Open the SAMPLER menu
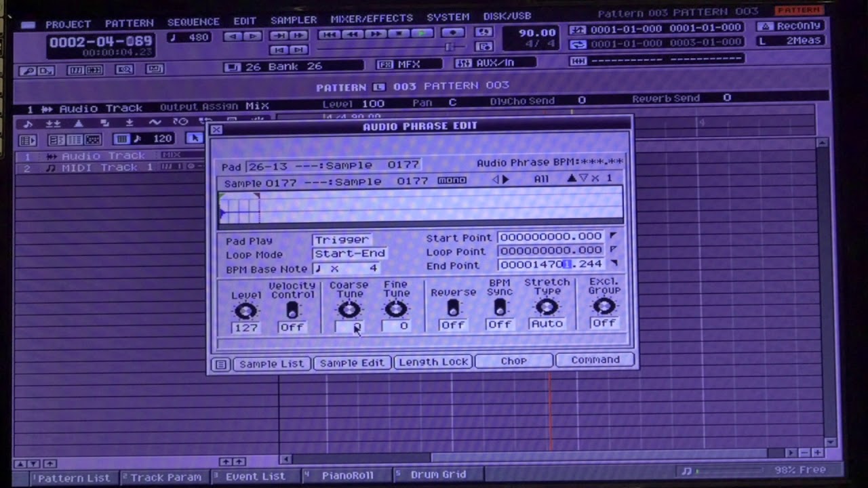Screen dimensions: 868x488 tap(294, 20)
